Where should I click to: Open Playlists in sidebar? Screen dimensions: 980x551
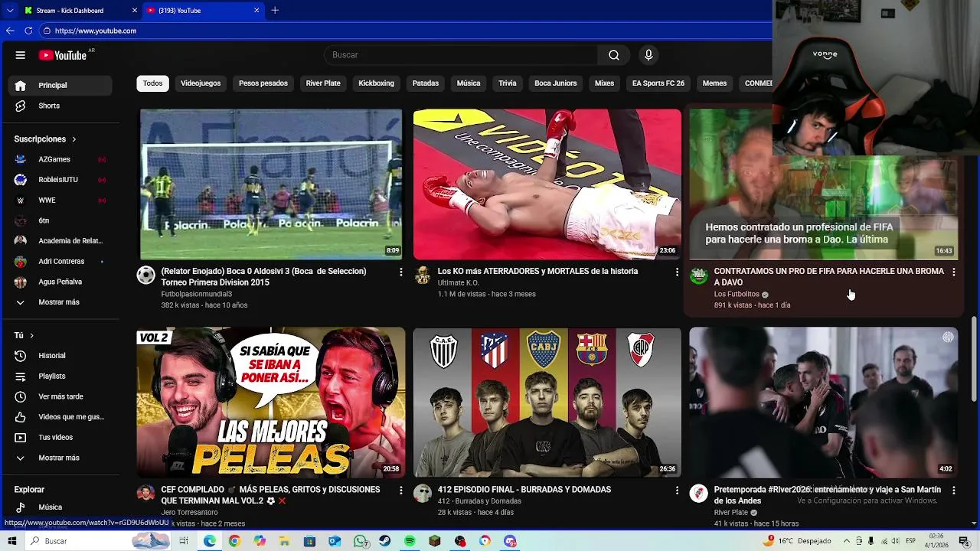[60, 377]
